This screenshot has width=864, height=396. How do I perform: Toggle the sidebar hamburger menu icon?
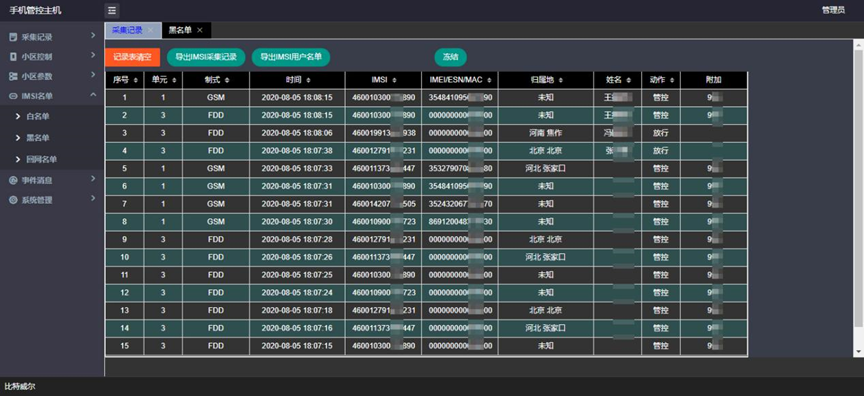112,10
